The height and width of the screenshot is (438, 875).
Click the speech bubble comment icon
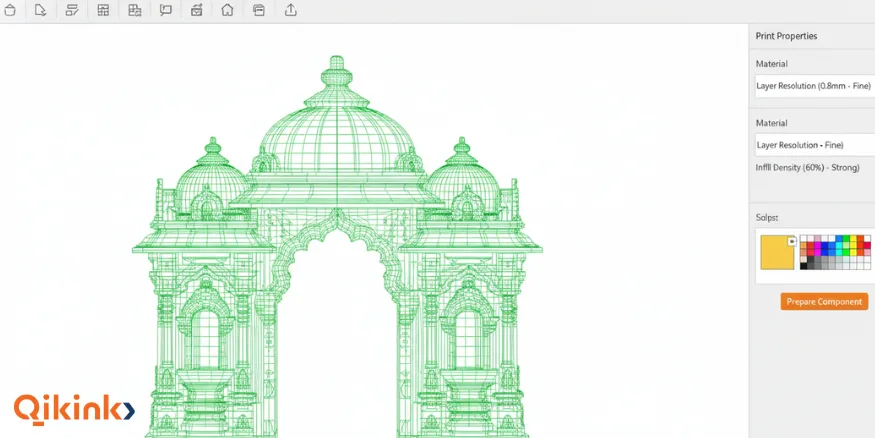pos(165,11)
